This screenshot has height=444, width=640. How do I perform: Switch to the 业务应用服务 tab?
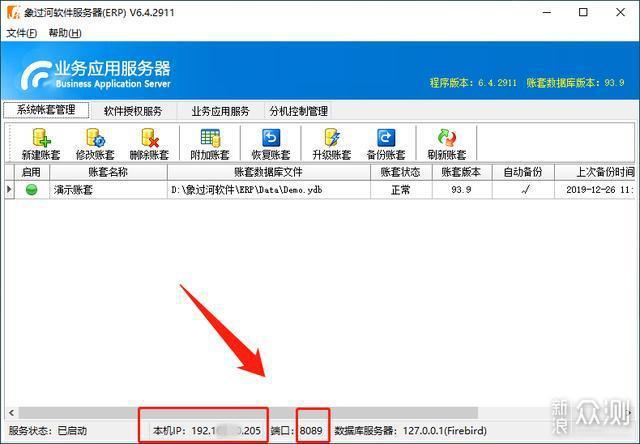click(220, 111)
